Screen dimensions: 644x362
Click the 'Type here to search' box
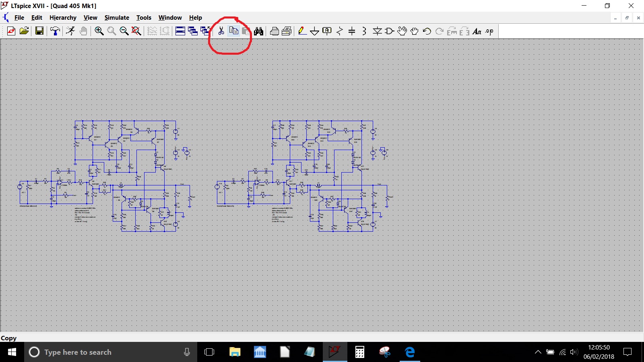point(111,352)
